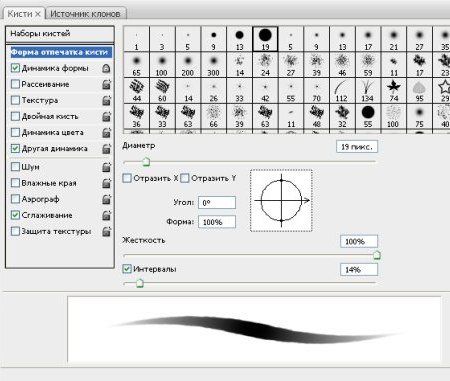Choose the dune grass 134 brush
The height and width of the screenshot is (381, 450).
(368, 91)
